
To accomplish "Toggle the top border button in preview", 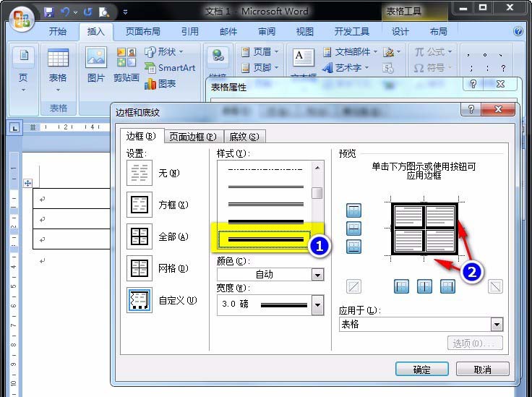I will [x=354, y=210].
